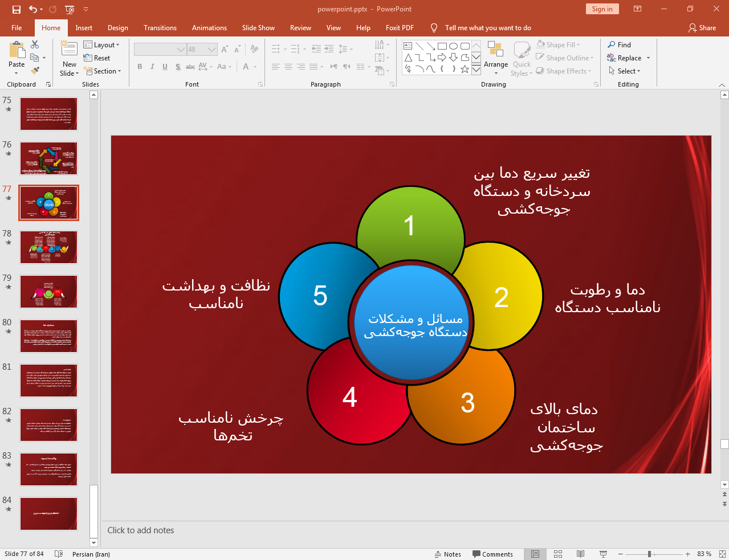Open the Layout dropdown

(x=101, y=44)
